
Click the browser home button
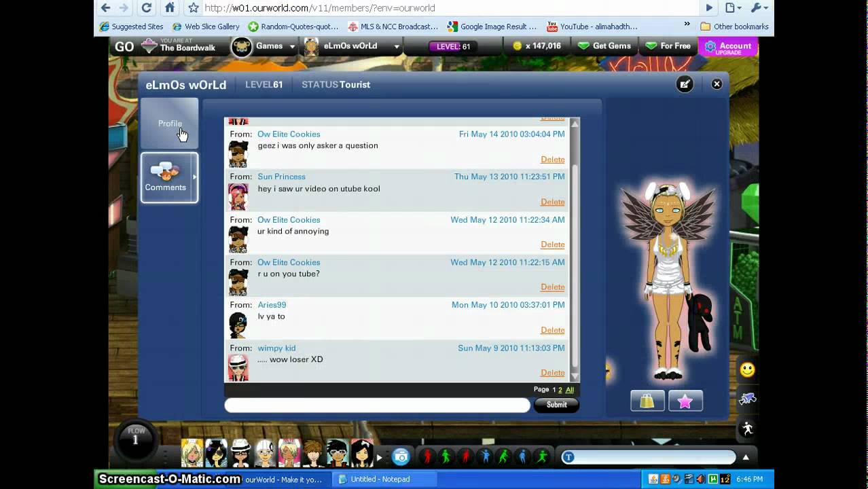point(170,8)
